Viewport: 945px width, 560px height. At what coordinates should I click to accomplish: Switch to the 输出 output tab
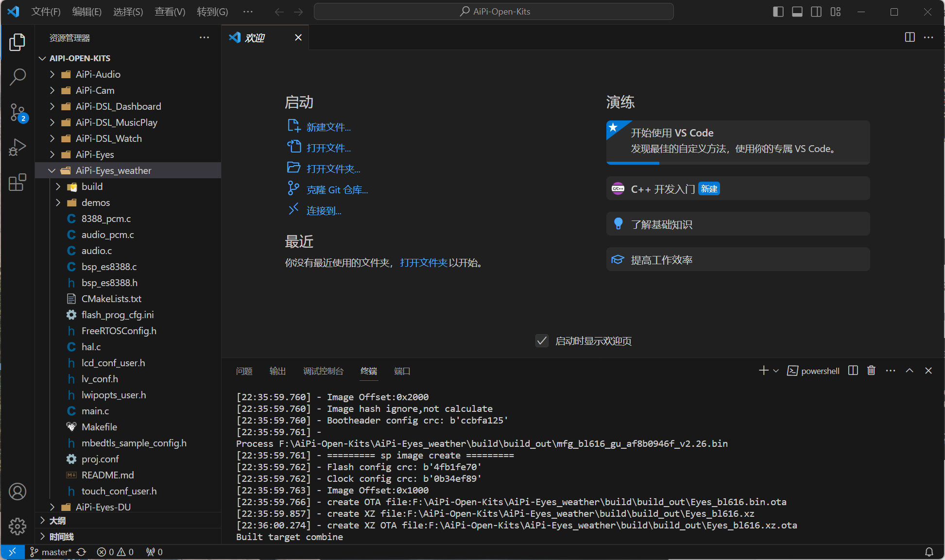coord(277,371)
